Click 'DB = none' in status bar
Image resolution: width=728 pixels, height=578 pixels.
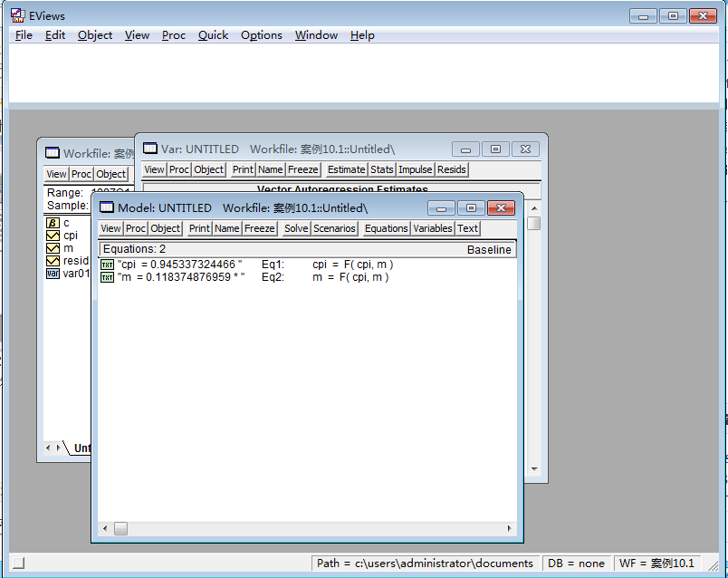576,564
